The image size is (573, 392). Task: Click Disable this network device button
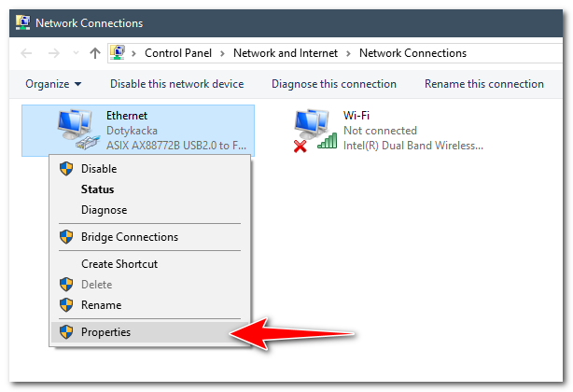(x=176, y=84)
